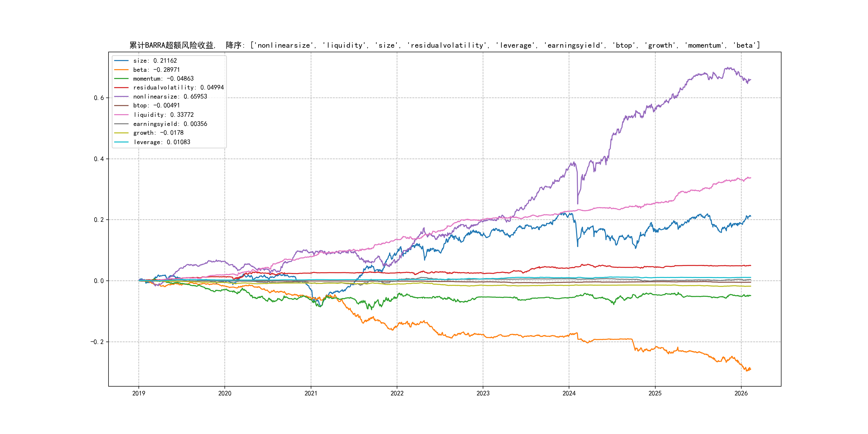Viewport: 868px width, 434px height.
Task: Select legend entry 'growth: -0.0178'
Action: pos(158,133)
